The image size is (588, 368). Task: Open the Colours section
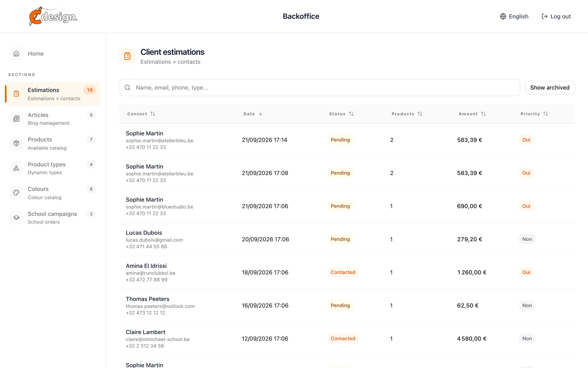[x=53, y=193]
